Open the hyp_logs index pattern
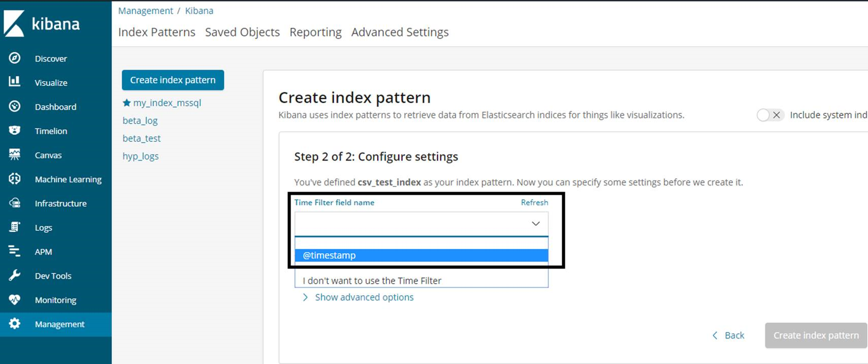This screenshot has height=364, width=868. point(141,156)
